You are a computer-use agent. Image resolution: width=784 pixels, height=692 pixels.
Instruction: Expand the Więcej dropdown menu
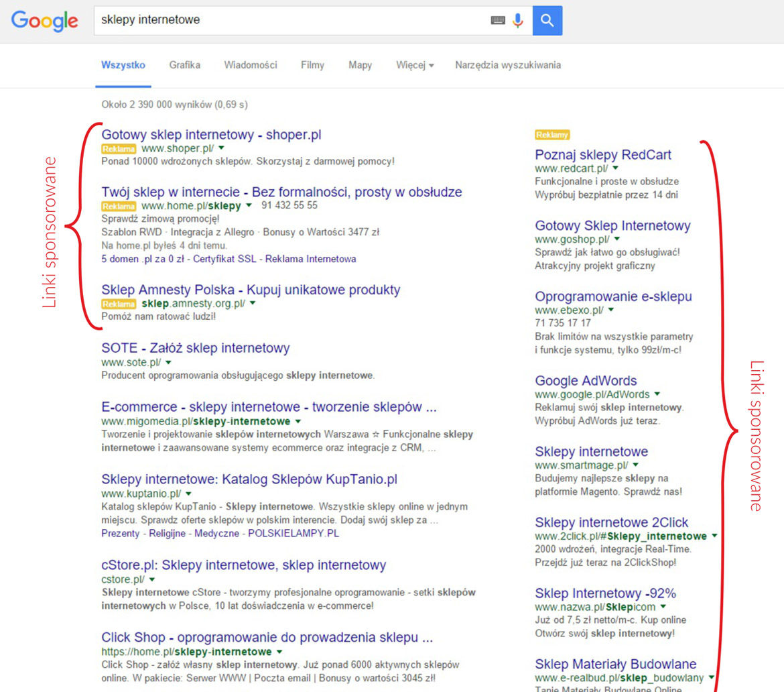pos(415,65)
